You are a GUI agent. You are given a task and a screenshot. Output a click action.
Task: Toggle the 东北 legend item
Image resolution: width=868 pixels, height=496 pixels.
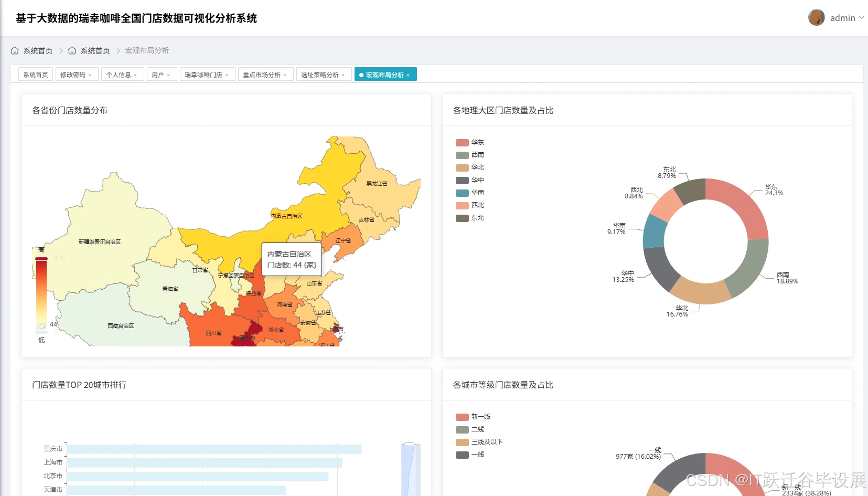click(x=470, y=218)
